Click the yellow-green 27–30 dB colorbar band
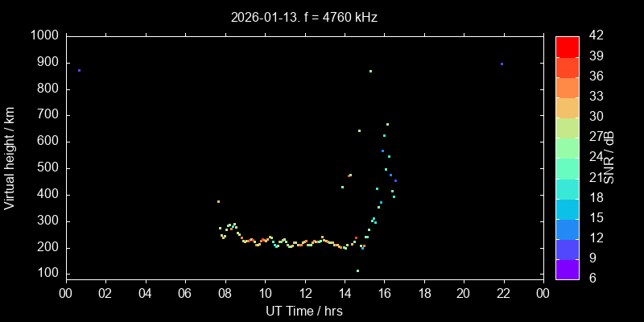The width and height of the screenshot is (644, 322). (567, 127)
